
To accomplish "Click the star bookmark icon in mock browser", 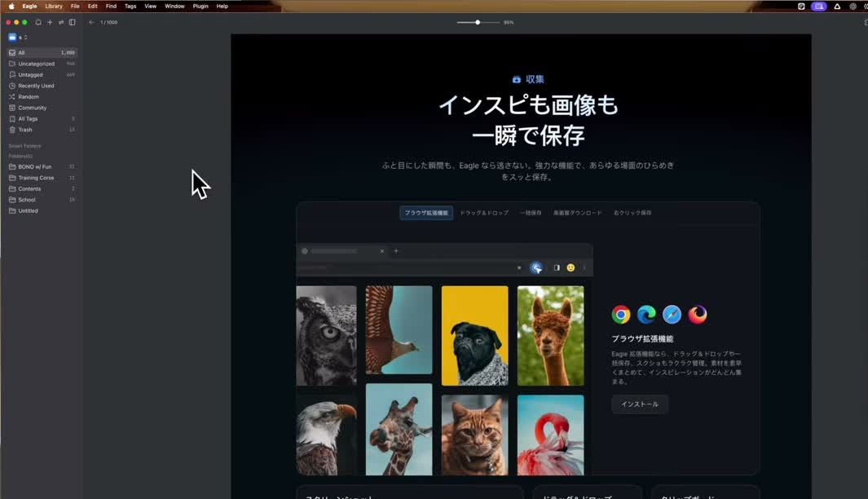I will click(x=519, y=268).
